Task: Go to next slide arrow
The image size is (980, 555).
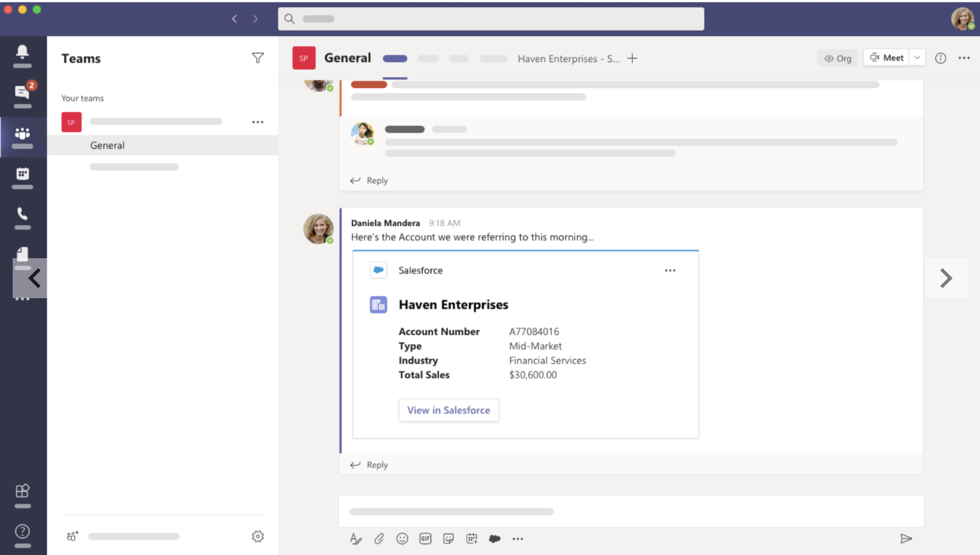Action: (x=946, y=278)
